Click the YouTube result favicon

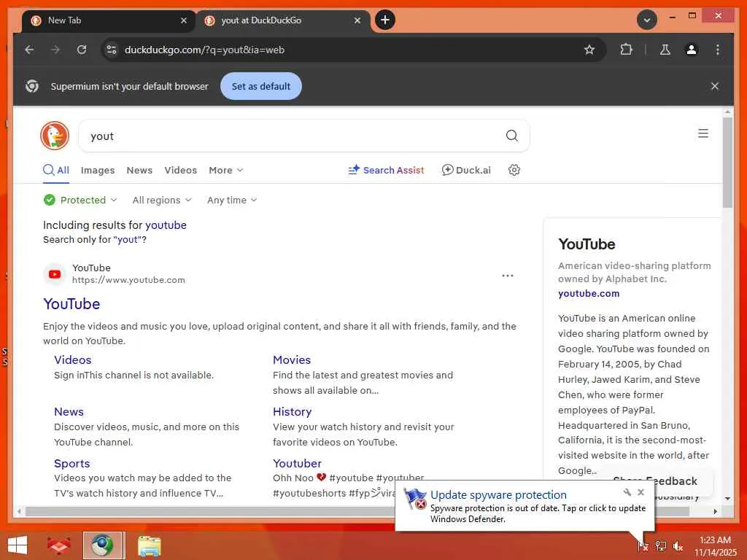(x=55, y=274)
